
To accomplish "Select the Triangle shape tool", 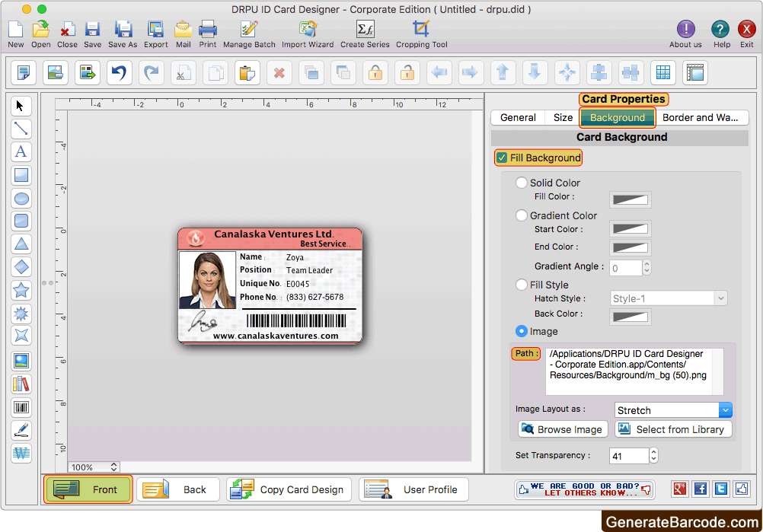I will (x=21, y=244).
